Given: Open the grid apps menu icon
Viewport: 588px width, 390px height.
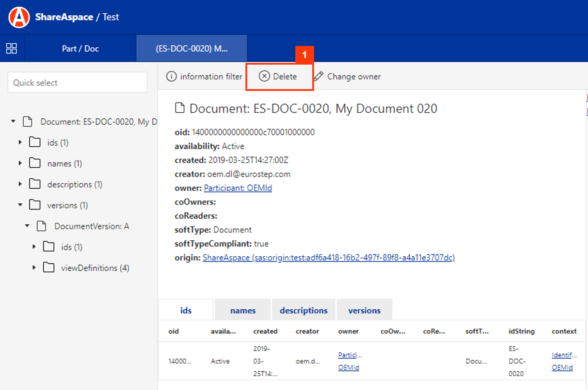Looking at the screenshot, I should [12, 49].
